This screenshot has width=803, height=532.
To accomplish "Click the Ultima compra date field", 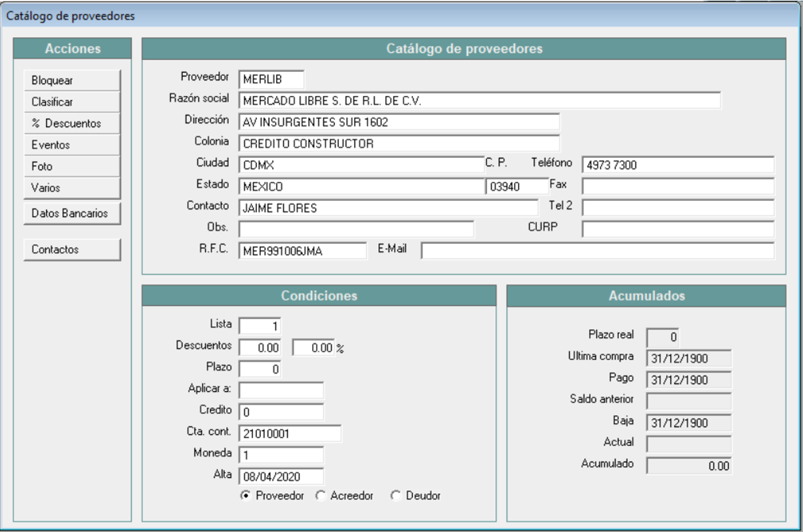I will 690,359.
